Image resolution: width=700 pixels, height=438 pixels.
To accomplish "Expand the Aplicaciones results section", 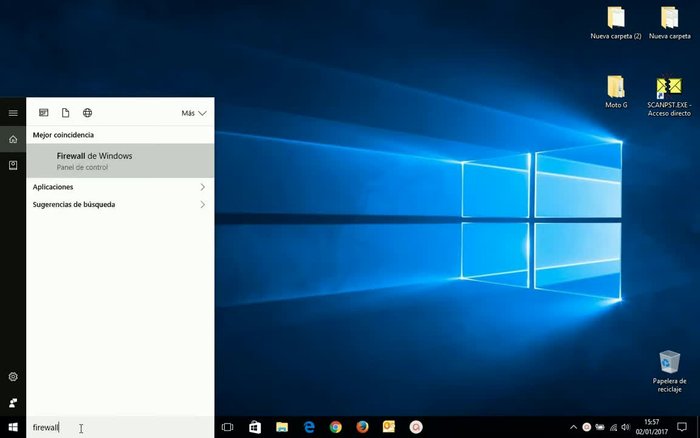I will tap(120, 187).
